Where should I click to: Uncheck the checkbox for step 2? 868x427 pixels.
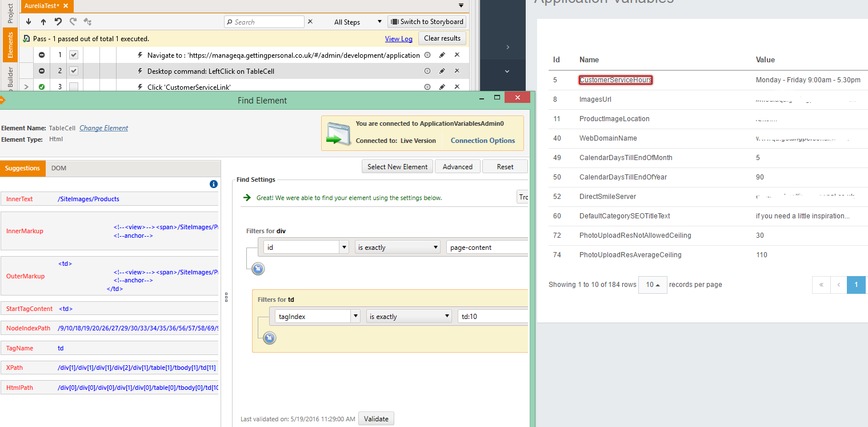tap(74, 71)
